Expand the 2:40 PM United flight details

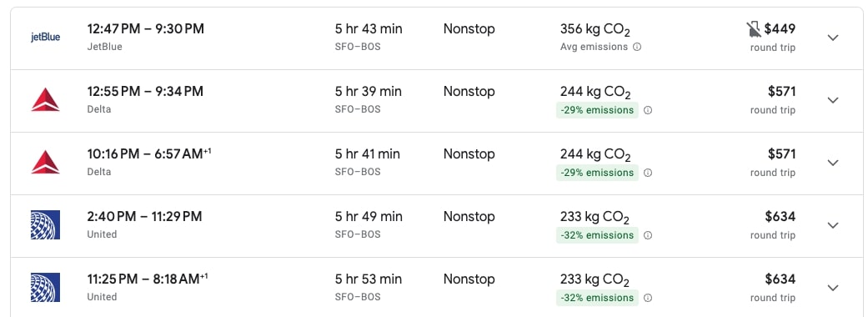click(833, 225)
